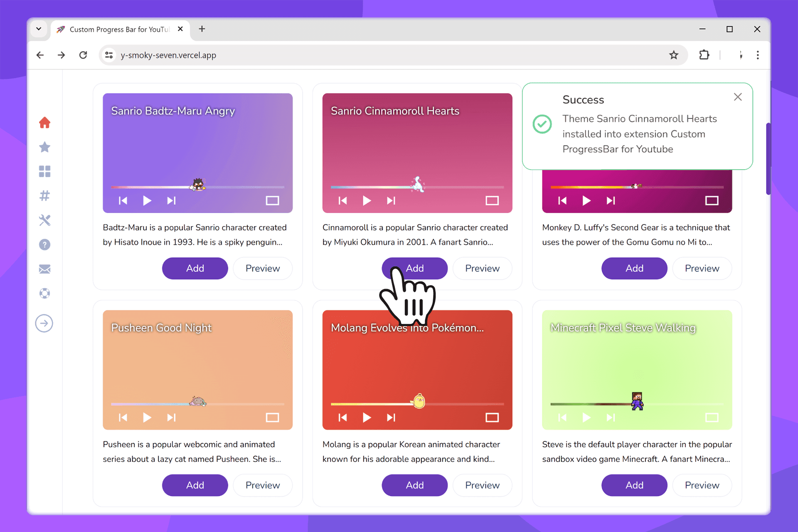Skip back on the Molang Evolves preview
798x532 pixels.
pos(342,418)
